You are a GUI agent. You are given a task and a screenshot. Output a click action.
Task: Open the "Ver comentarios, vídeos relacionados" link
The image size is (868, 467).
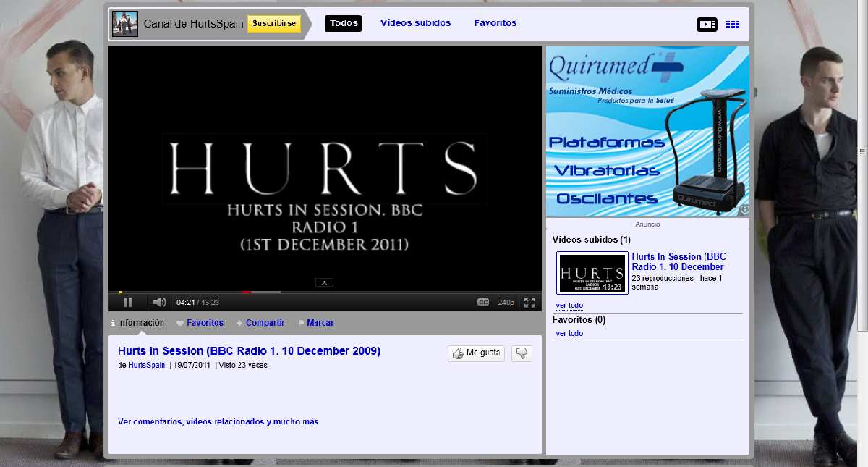click(218, 421)
